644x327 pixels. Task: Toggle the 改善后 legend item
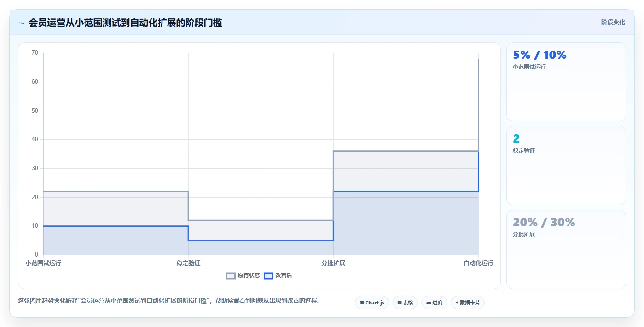278,275
